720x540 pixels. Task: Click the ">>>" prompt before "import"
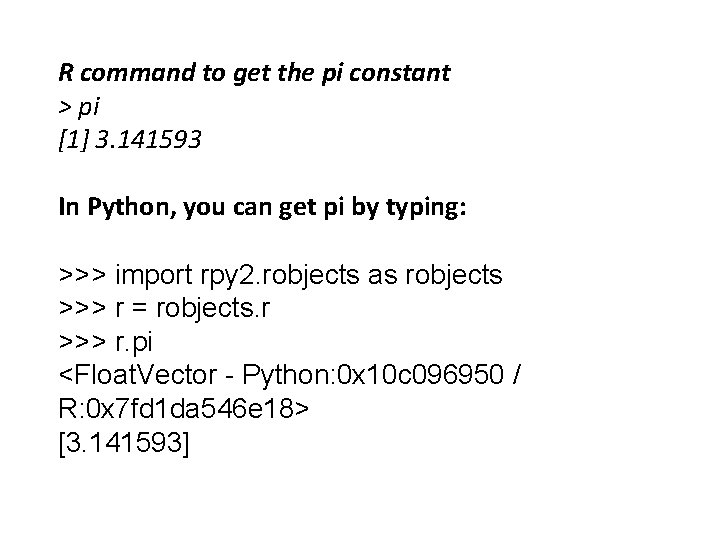tap(84, 274)
